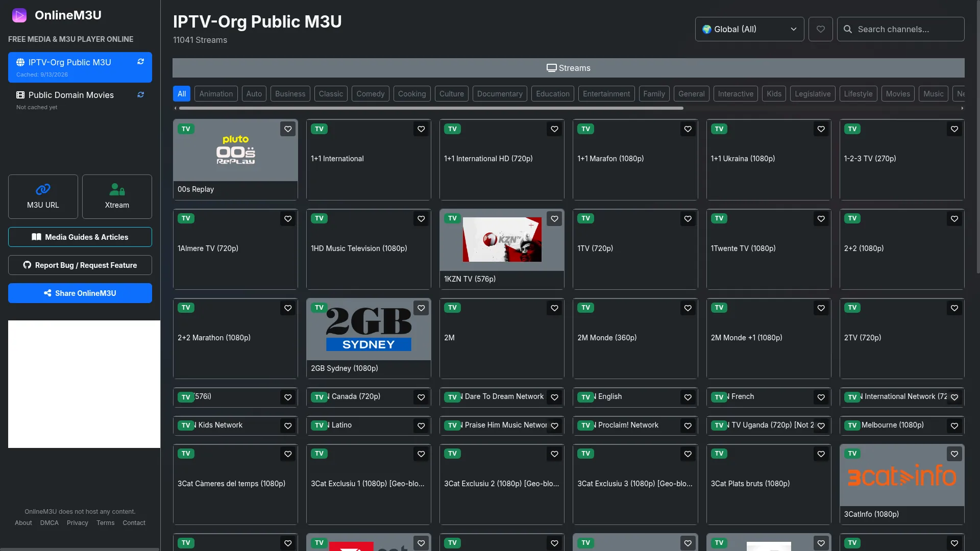Favorite the 1-2-3 TV (270p) channel
This screenshot has height=551, width=980.
click(x=954, y=129)
